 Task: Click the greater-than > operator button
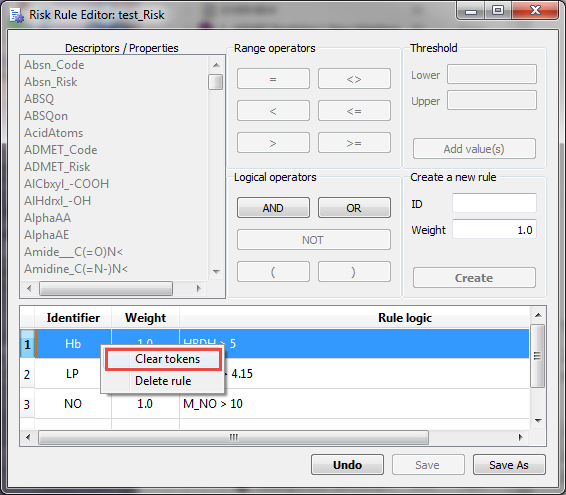(273, 143)
